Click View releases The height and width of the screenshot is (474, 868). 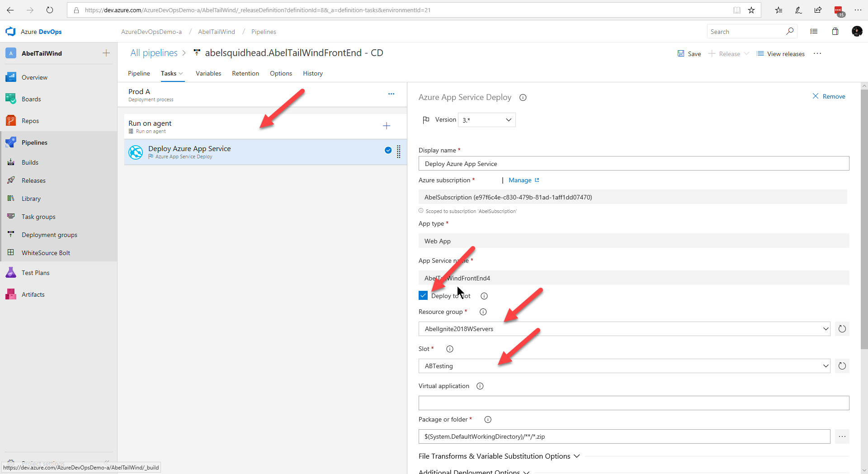[x=781, y=53]
